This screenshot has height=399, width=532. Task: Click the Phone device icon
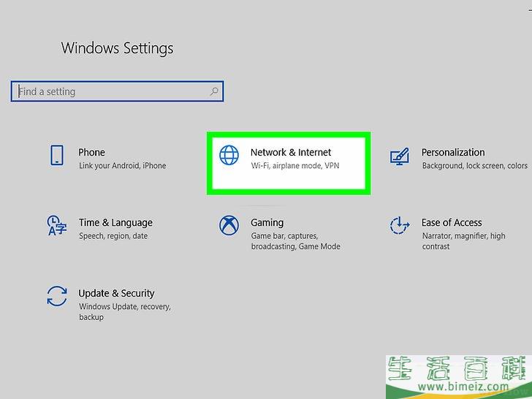pos(57,156)
